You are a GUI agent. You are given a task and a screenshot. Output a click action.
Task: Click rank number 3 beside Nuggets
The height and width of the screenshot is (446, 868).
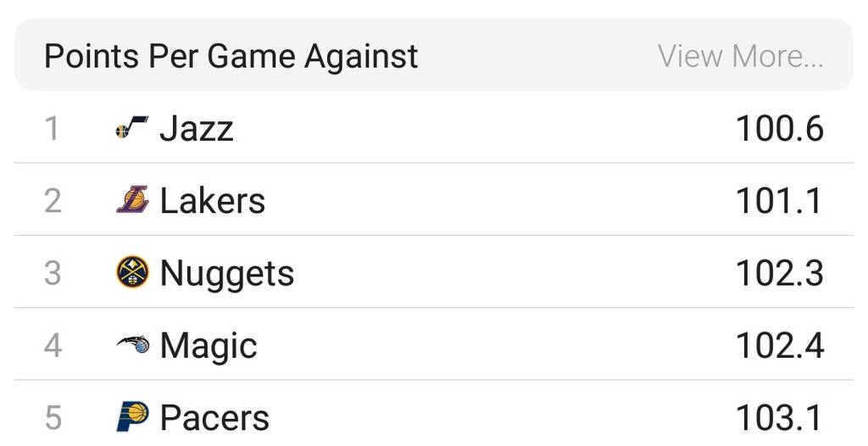click(x=53, y=273)
